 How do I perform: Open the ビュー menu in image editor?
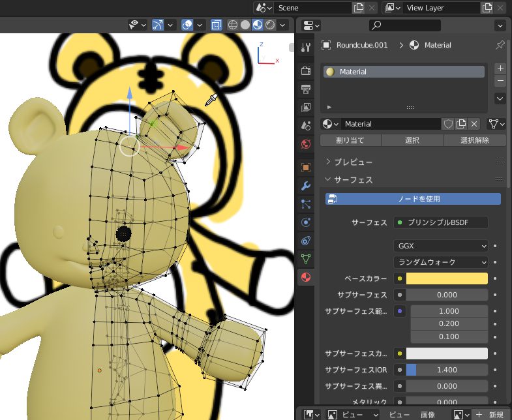point(399,414)
